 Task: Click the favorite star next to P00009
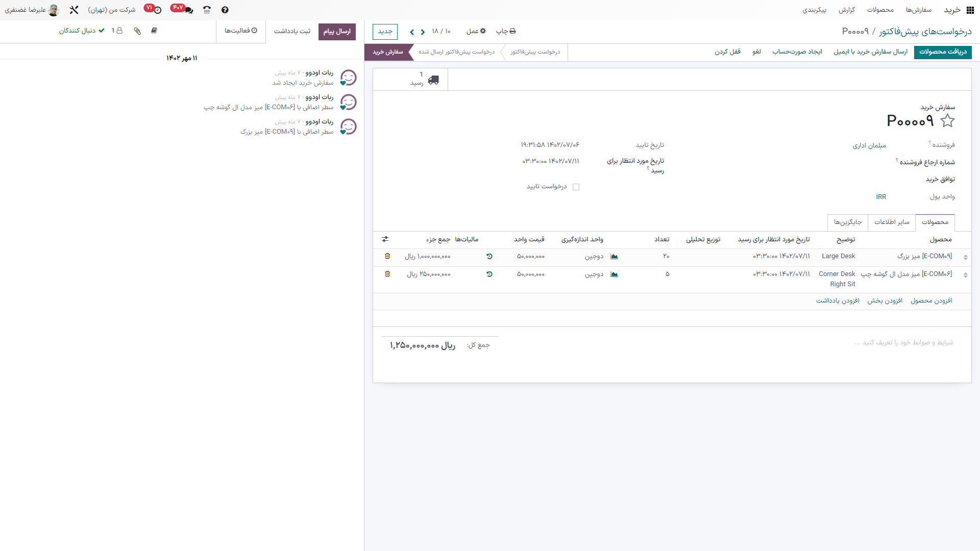pos(947,121)
